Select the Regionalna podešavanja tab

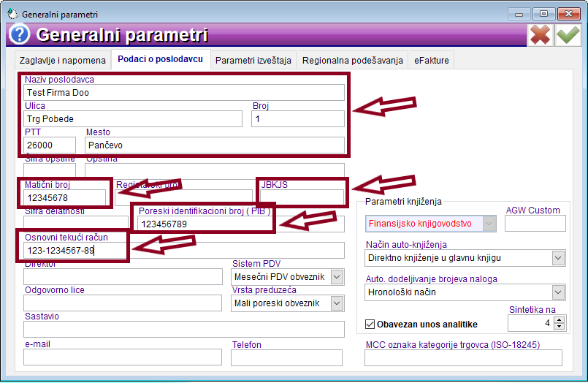pyautogui.click(x=353, y=60)
